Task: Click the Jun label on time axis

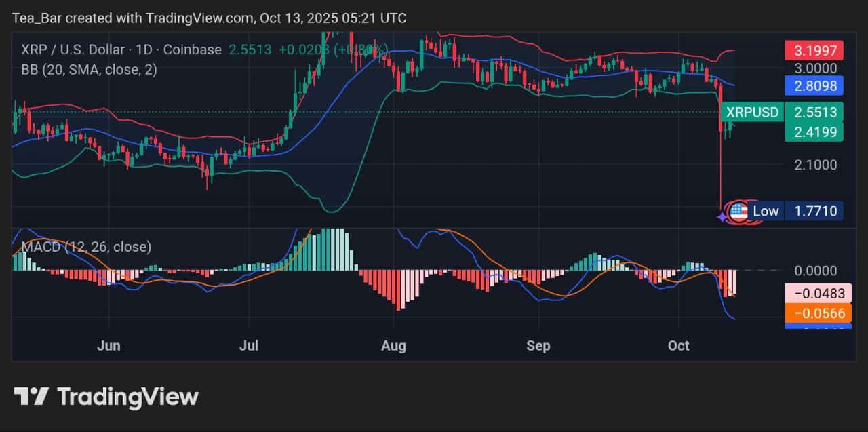Action: click(x=108, y=346)
